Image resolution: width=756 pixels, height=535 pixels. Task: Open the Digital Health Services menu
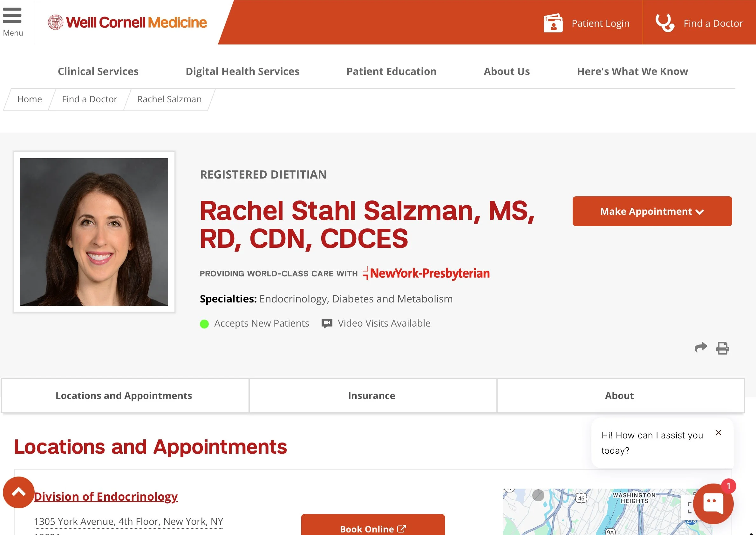[242, 71]
